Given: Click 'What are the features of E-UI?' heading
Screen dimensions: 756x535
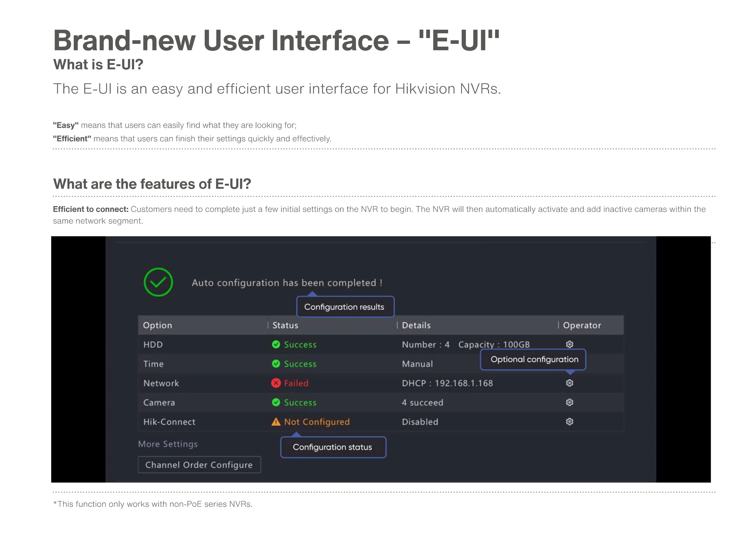Looking at the screenshot, I should click(x=152, y=184).
